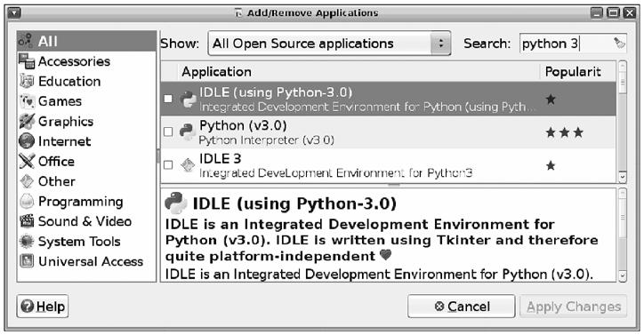The height and width of the screenshot is (335, 644).
Task: Select the Programming category
Action: pos(86,201)
